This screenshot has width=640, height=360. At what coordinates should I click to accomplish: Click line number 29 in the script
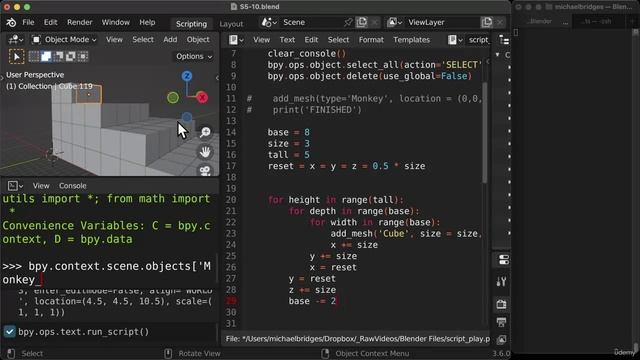click(x=231, y=301)
